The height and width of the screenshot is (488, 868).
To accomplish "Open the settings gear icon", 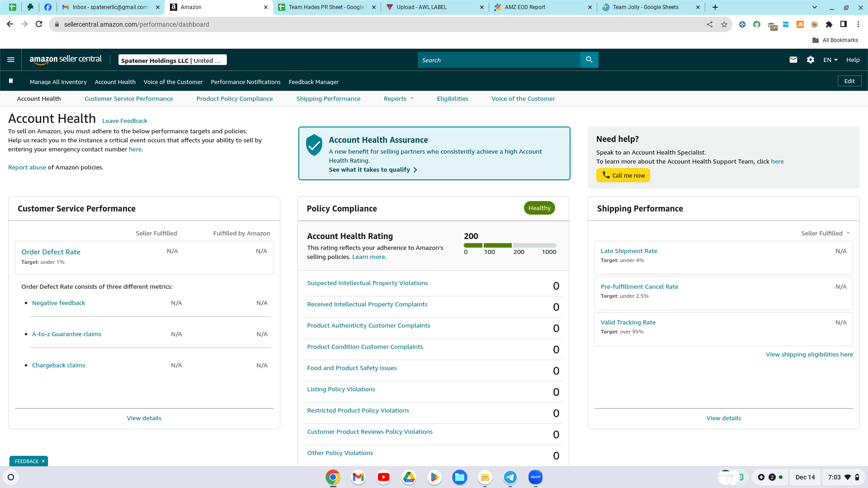I will [810, 60].
